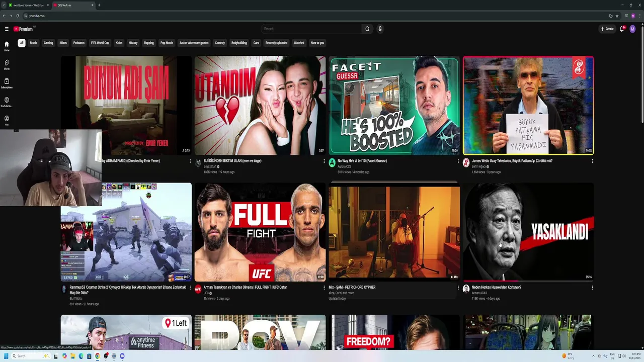This screenshot has height=362, width=644.
Task: Open the Chrome three-dot menu
Action: [x=639, y=16]
